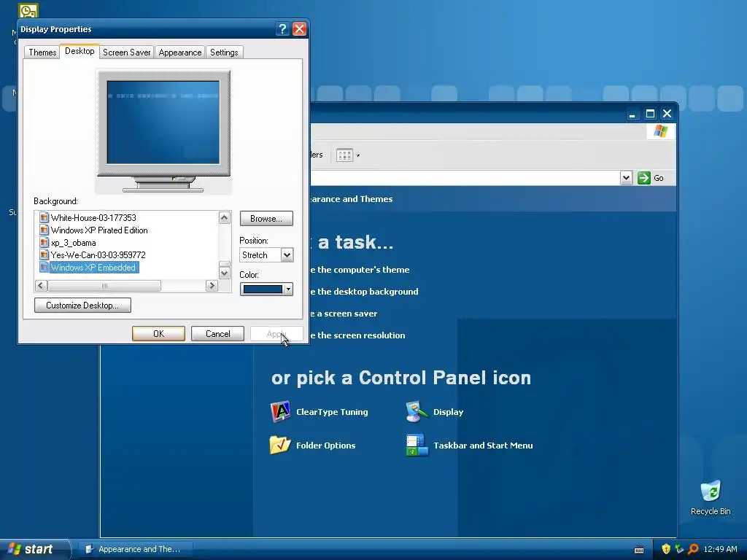Click the Apply button
Image resolution: width=747 pixels, height=560 pixels.
click(x=276, y=334)
